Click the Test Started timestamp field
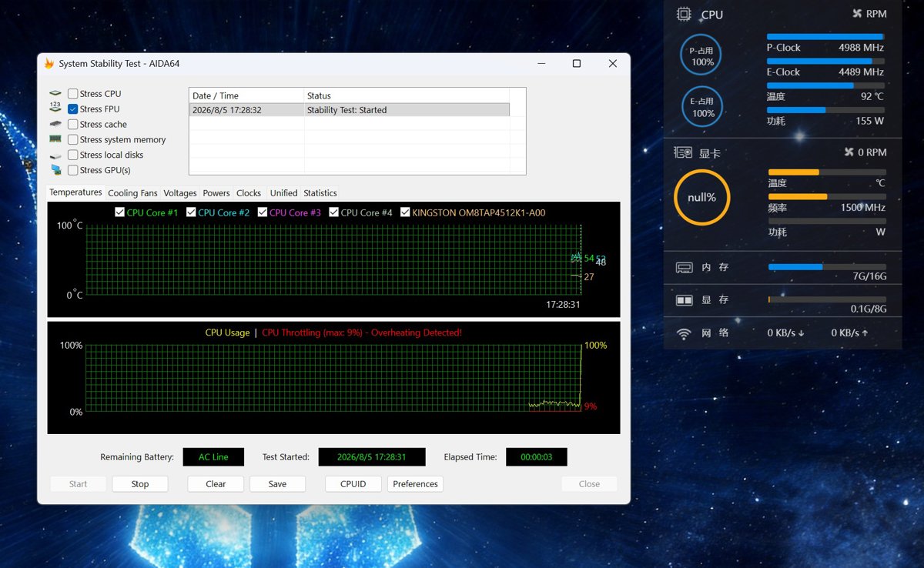Image resolution: width=924 pixels, height=568 pixels. pos(372,457)
